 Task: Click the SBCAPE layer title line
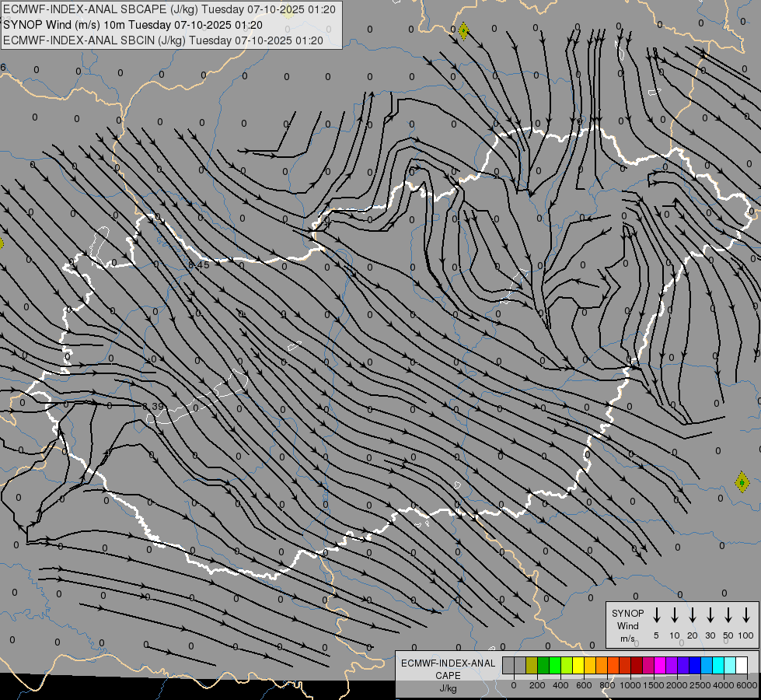click(x=170, y=10)
